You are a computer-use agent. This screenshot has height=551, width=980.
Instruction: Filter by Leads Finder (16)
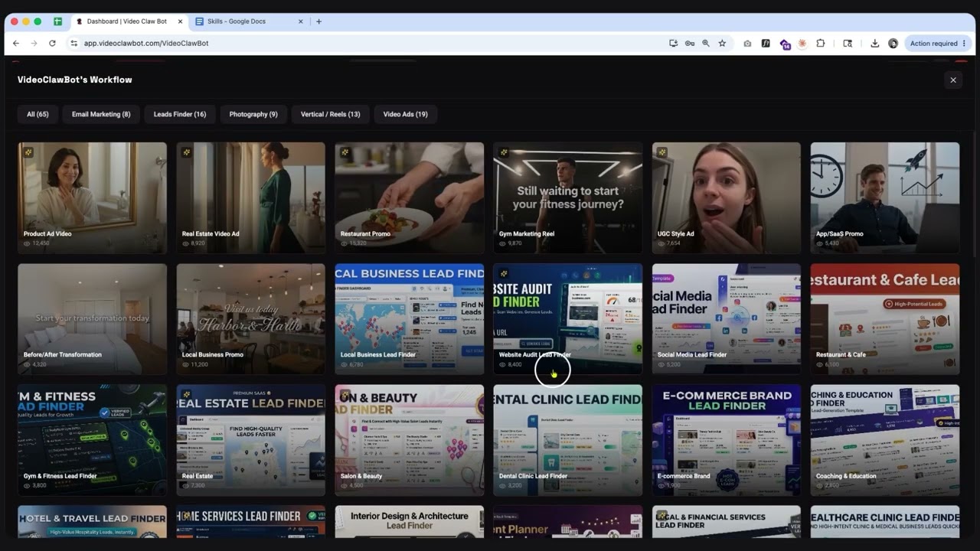point(180,114)
